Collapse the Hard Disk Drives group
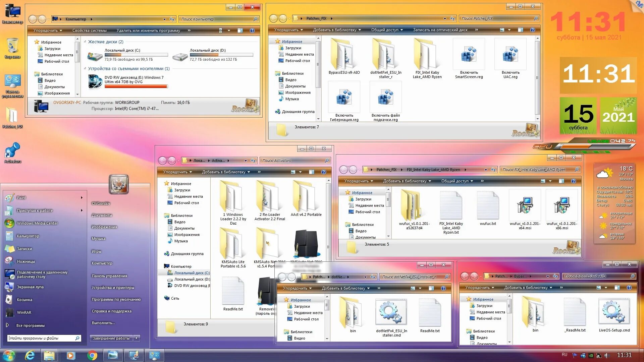The image size is (644, 362). click(85, 42)
